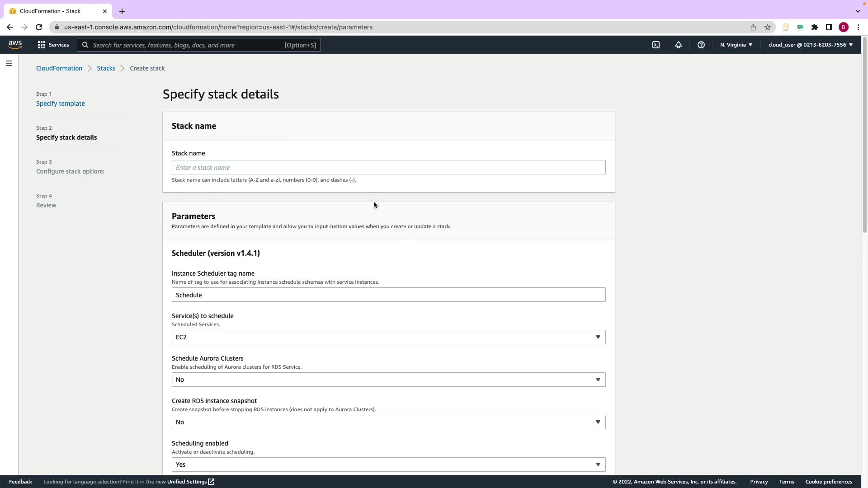Open the cloud_user account menu
The height and width of the screenshot is (488, 868).
point(810,45)
